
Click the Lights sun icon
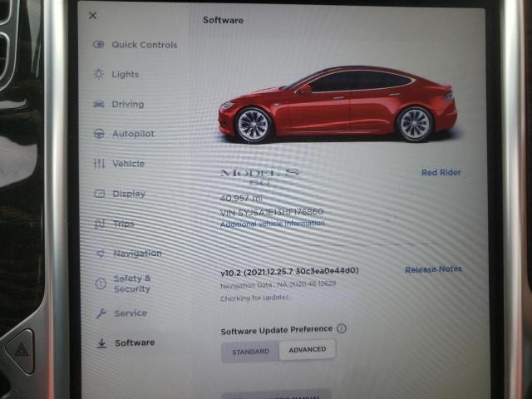coord(99,75)
